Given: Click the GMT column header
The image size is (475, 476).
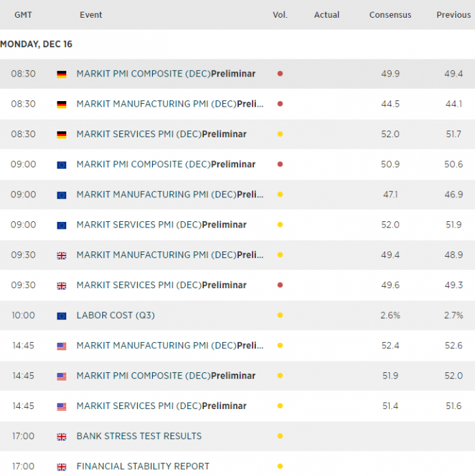Looking at the screenshot, I should (x=23, y=15).
